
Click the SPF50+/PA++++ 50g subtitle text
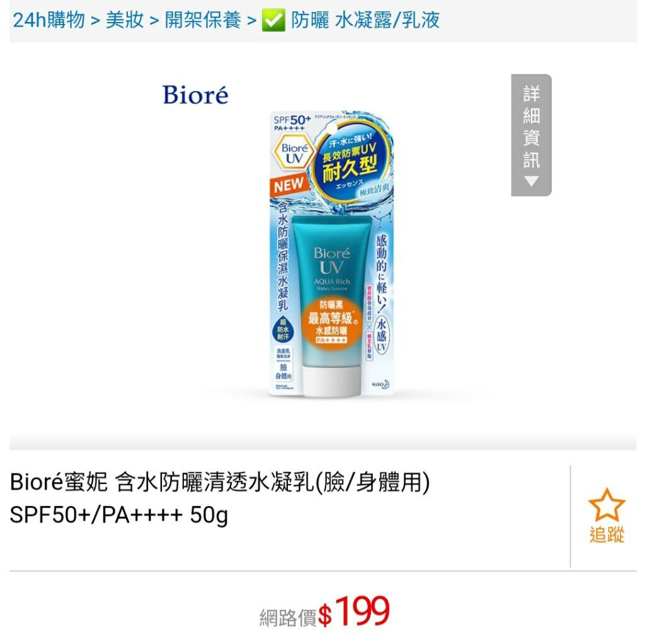[119, 515]
